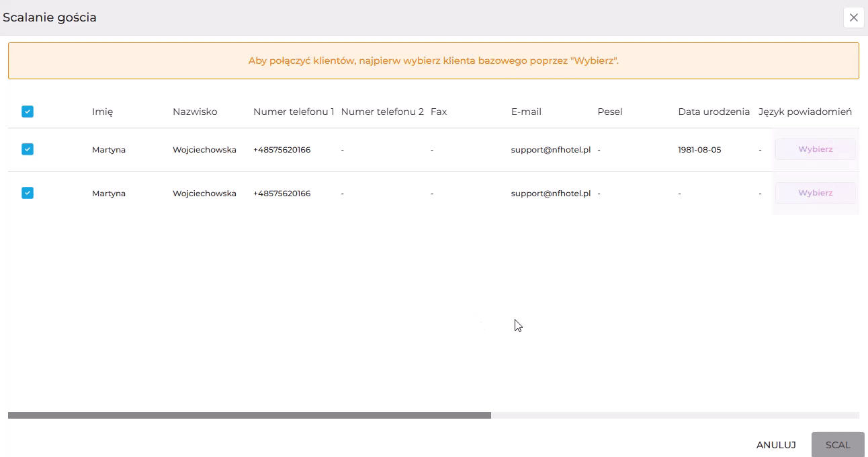Viewport: 868px width, 457px height.
Task: Click Wybierz for guest born 1981-08-05
Action: pos(815,149)
